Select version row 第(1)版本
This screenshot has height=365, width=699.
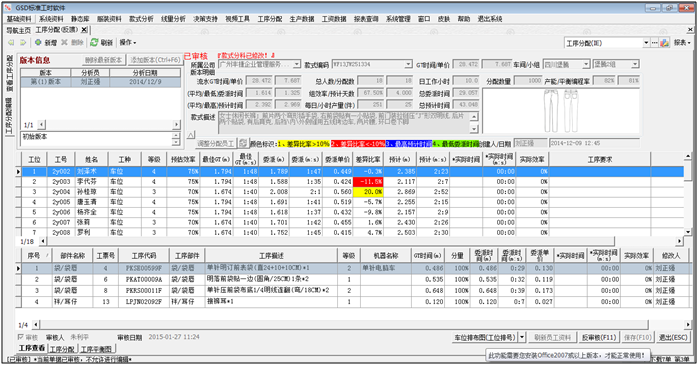point(100,82)
